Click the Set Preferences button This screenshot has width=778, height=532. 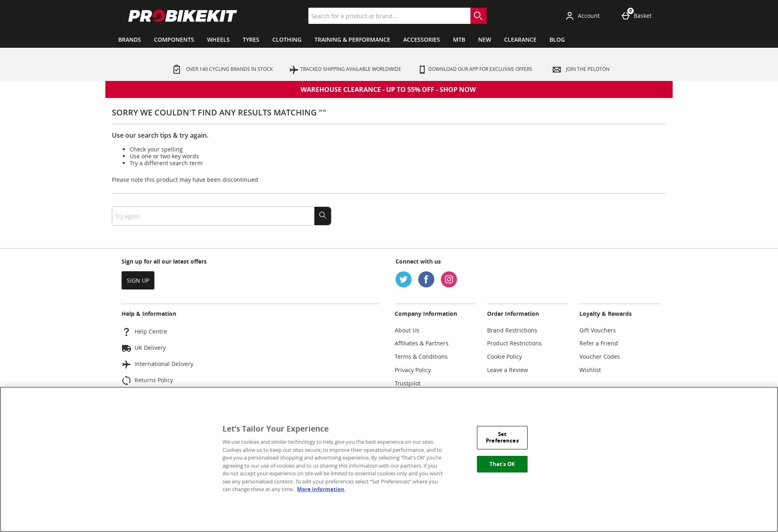(x=502, y=437)
